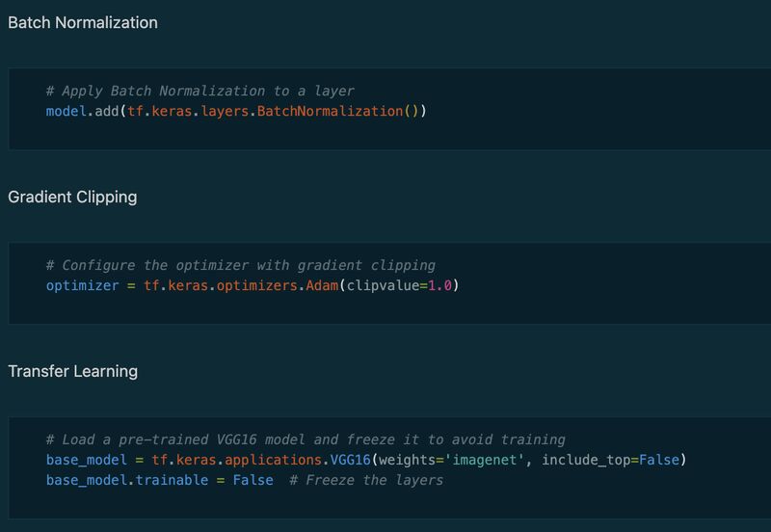This screenshot has width=771, height=532.
Task: Click the Batch Normalization heading
Action: click(83, 22)
